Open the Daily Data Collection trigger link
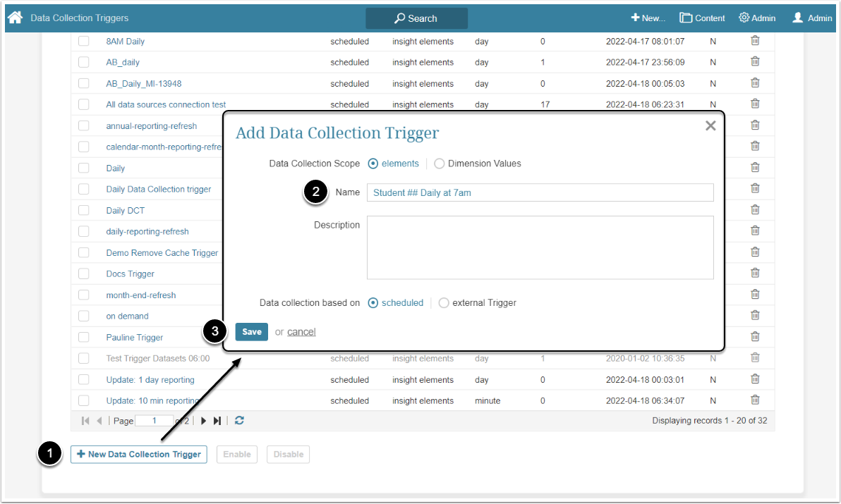Image resolution: width=841 pixels, height=504 pixels. (x=159, y=189)
